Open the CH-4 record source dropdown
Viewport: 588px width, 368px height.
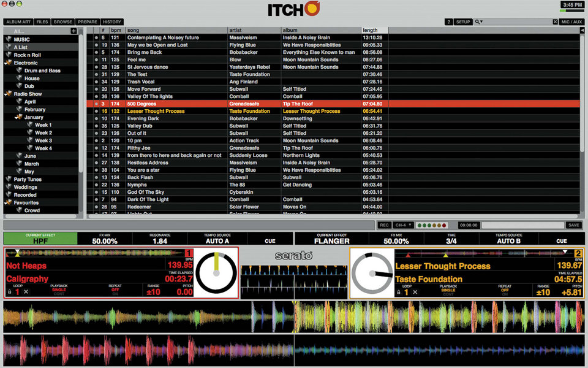tap(404, 225)
